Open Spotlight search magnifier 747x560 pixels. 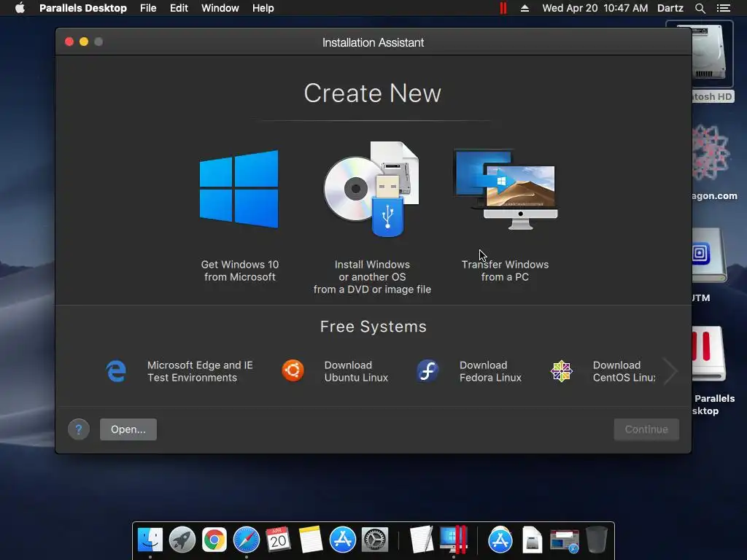click(700, 8)
